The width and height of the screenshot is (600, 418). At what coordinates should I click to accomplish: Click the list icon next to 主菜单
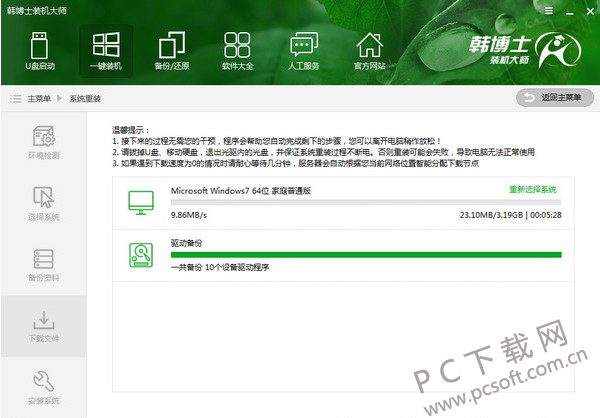click(x=15, y=99)
